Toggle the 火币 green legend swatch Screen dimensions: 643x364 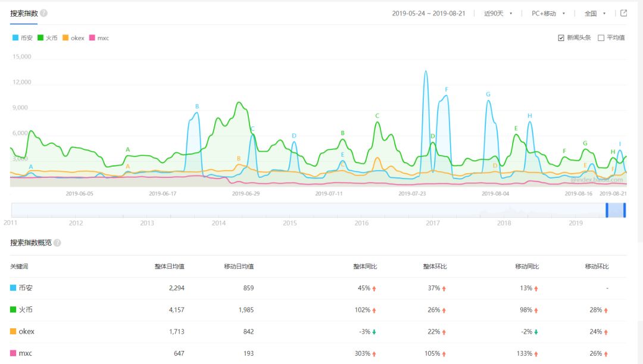(x=40, y=37)
